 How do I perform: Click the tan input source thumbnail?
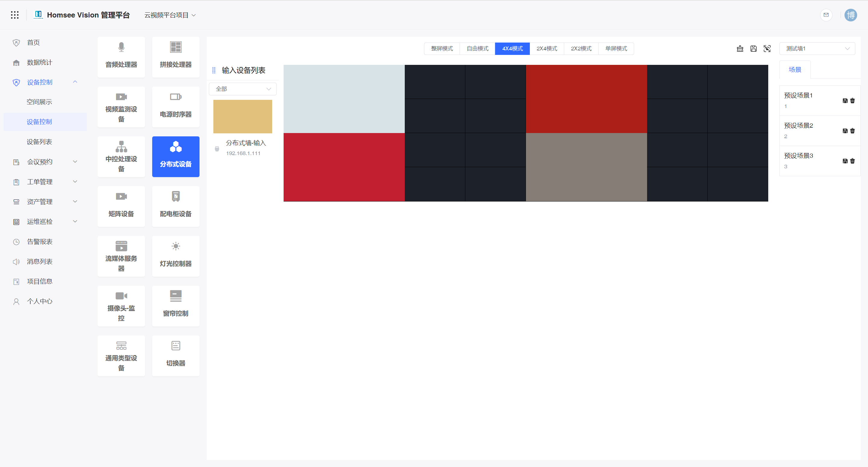point(243,117)
